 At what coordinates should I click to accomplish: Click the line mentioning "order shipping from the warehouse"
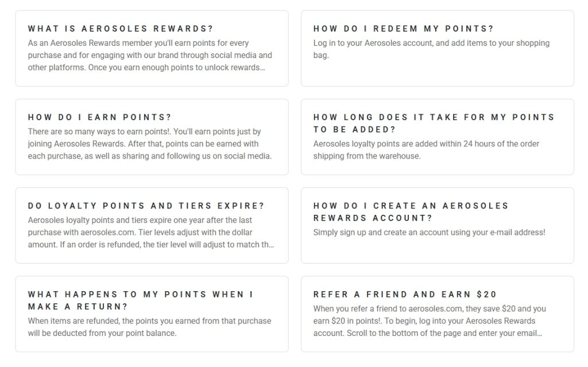pos(367,156)
